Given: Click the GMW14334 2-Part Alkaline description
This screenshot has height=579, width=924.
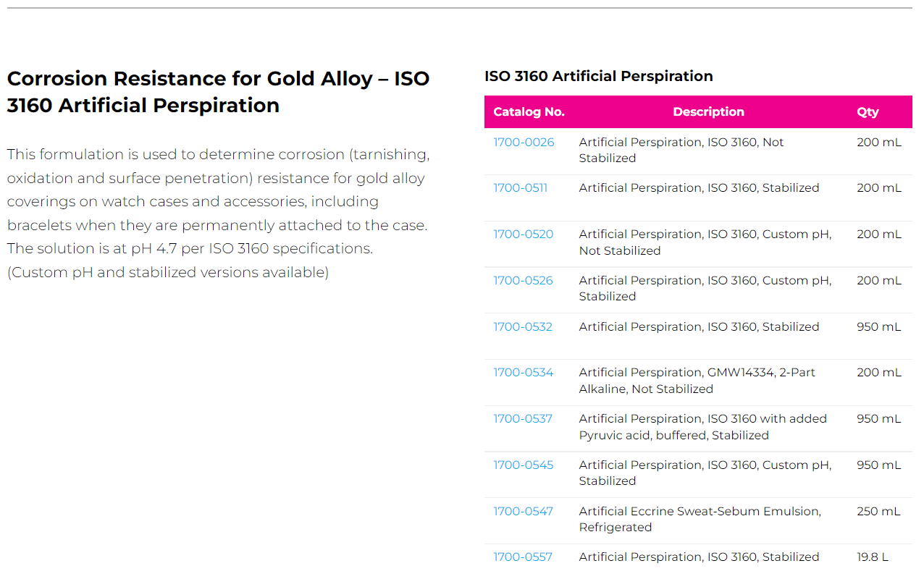Looking at the screenshot, I should [697, 381].
